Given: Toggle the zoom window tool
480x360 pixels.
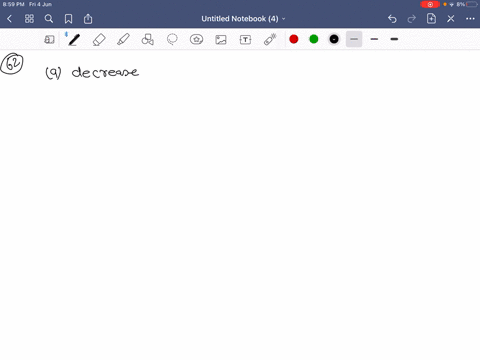Looking at the screenshot, I should tap(49, 40).
